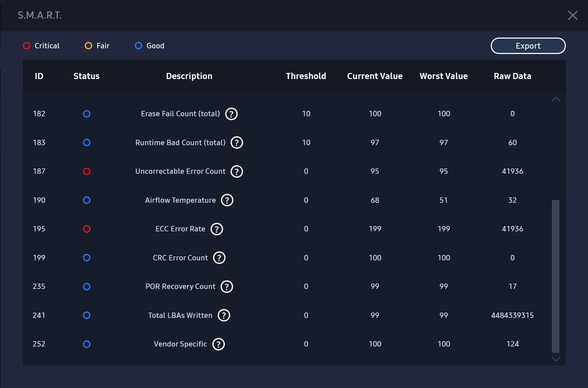Open help for CRC Error Count
Screen dimensions: 588x388
tap(219, 257)
